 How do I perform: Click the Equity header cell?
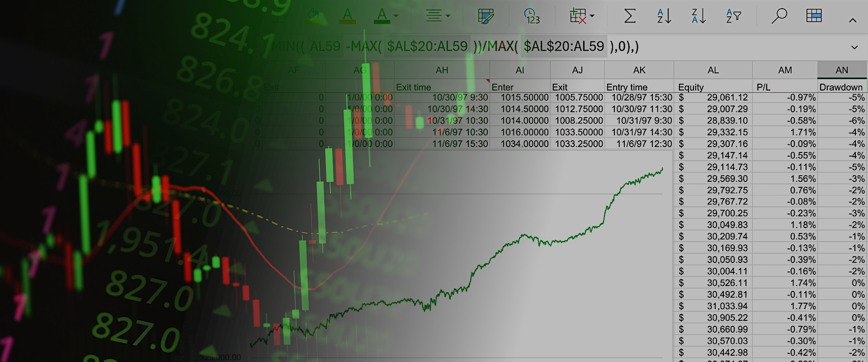(x=713, y=87)
